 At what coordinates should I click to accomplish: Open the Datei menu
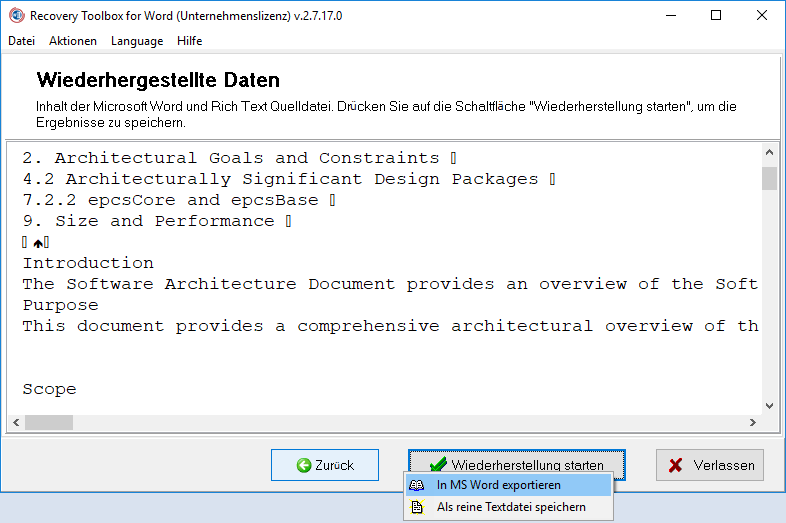coord(22,41)
